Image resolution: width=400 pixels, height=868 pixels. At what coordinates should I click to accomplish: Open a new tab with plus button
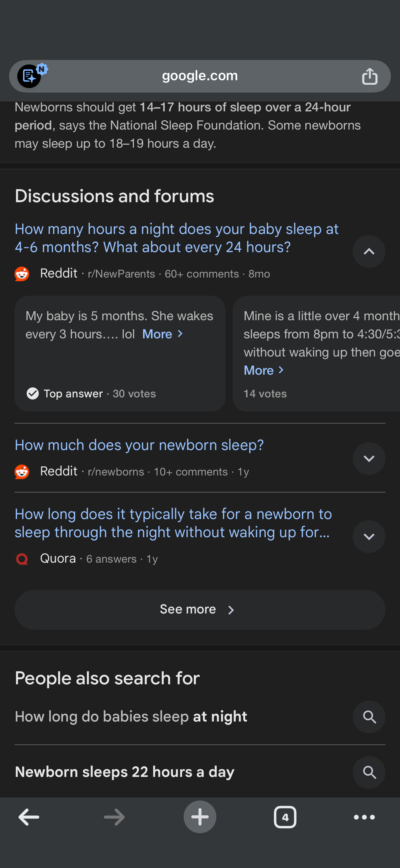tap(200, 817)
